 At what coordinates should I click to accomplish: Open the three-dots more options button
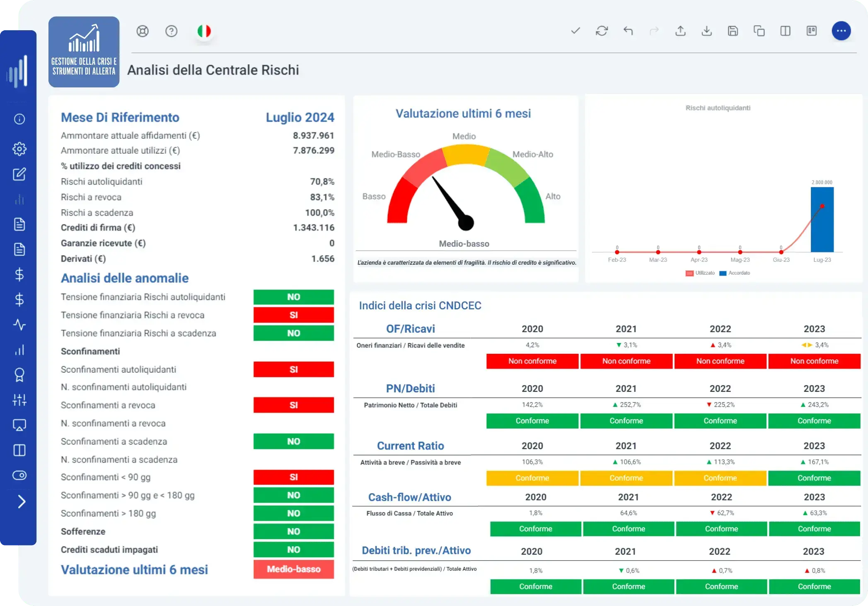[841, 31]
